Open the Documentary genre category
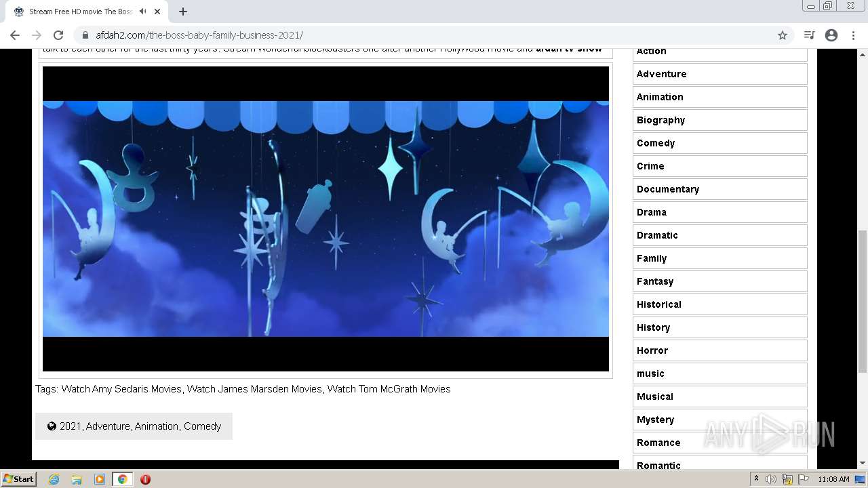The height and width of the screenshot is (488, 868). pos(719,189)
